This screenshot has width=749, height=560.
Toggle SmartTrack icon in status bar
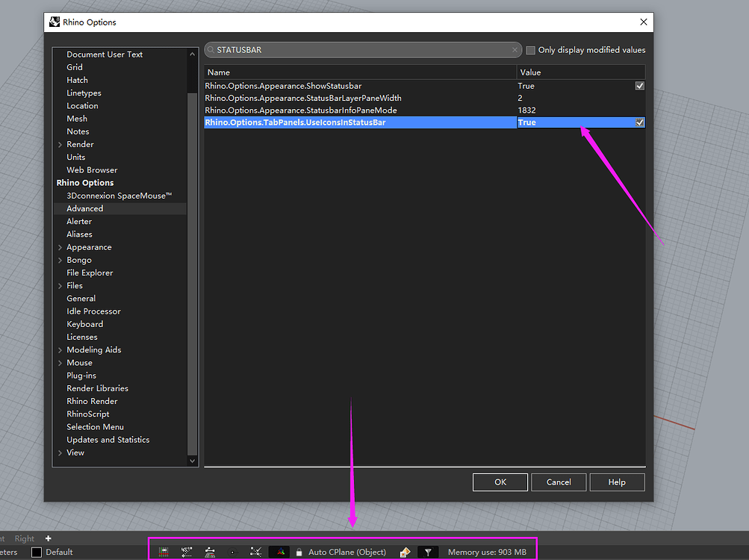coord(256,552)
